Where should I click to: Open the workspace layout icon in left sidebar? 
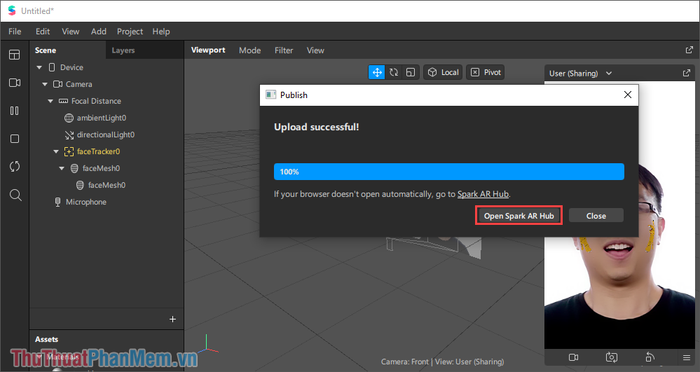click(x=15, y=55)
